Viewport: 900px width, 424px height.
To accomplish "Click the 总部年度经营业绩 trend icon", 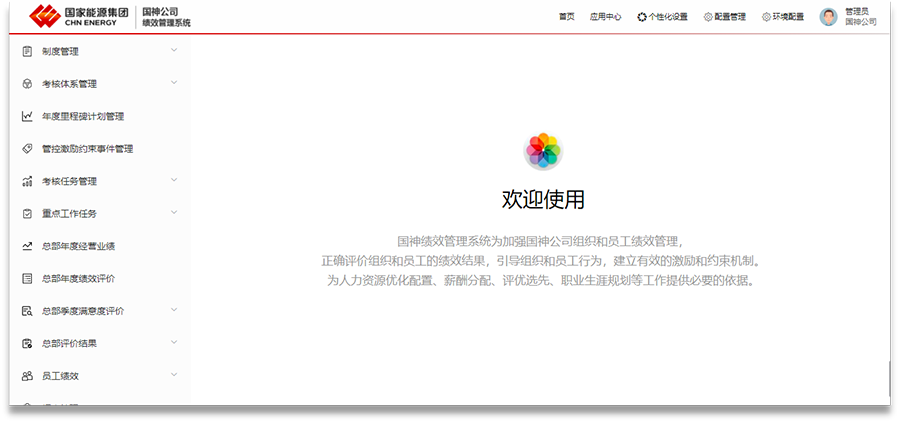I will pos(27,246).
